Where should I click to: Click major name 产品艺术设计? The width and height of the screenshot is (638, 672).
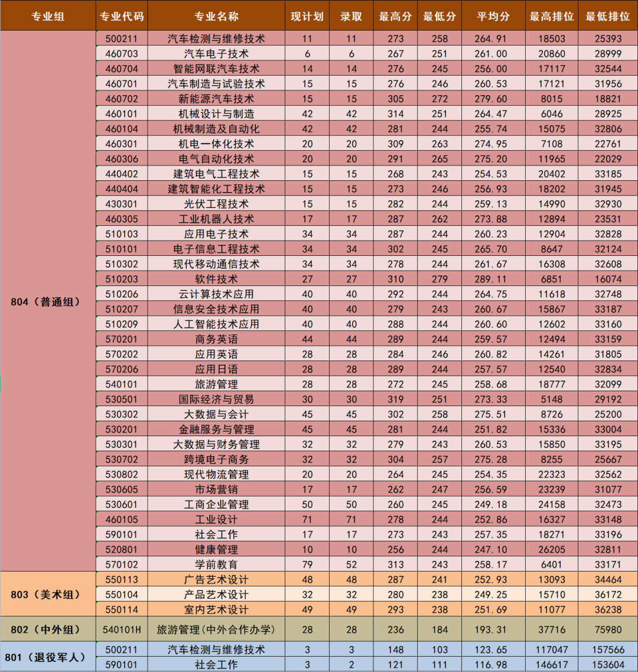click(x=216, y=595)
